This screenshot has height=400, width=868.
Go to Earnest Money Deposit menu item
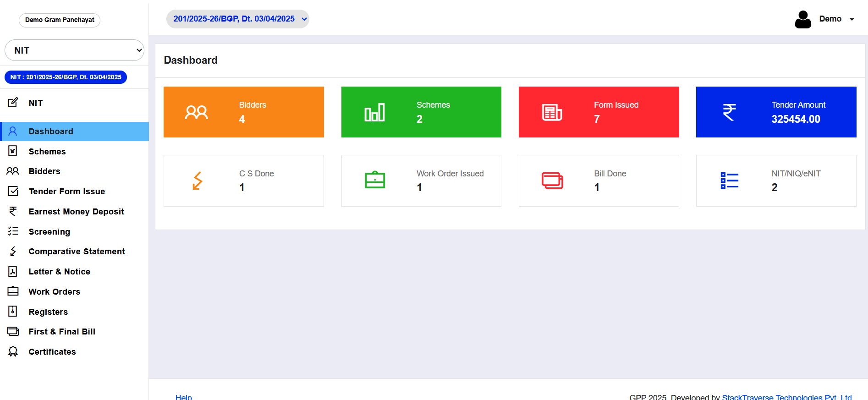76,212
